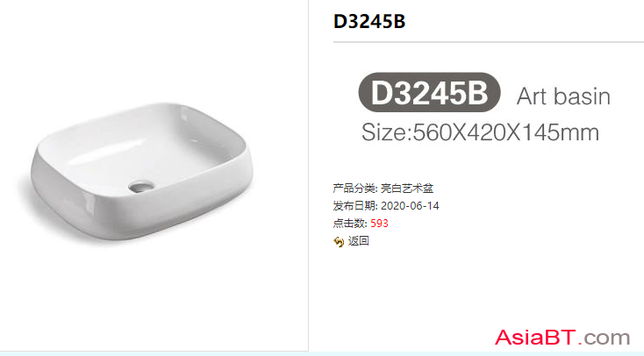
Task: Click the 点击数 label
Action: pos(349,224)
